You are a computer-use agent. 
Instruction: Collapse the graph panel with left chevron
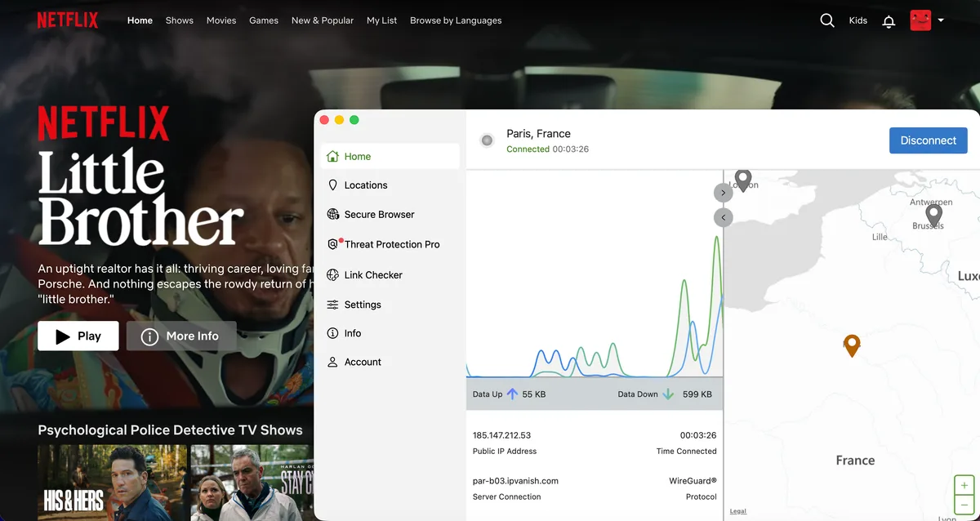coord(723,217)
